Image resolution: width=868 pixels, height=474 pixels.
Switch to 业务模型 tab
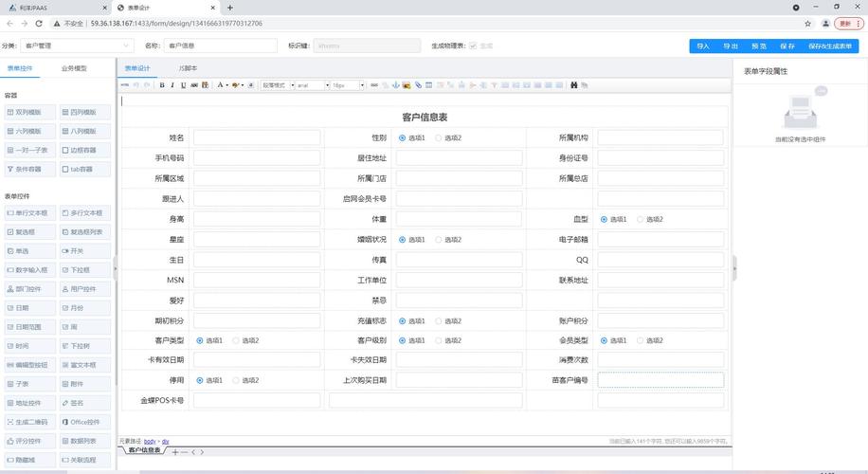(74, 68)
